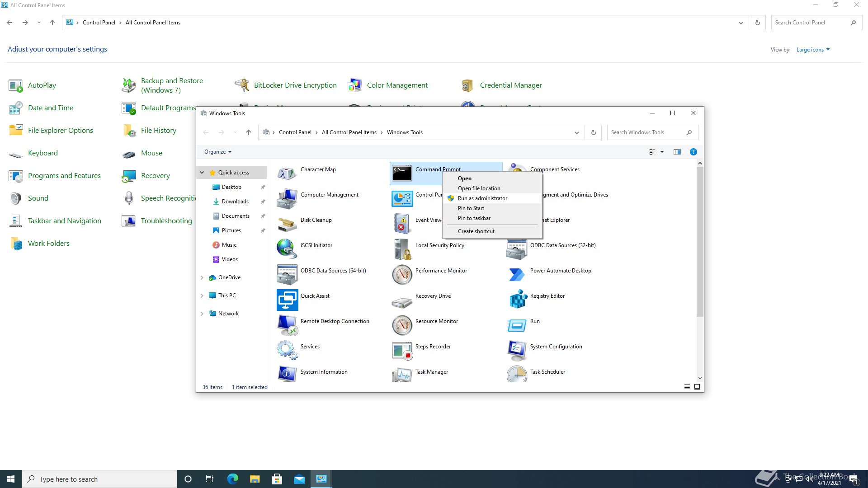Choose Run as administrator

[492, 198]
